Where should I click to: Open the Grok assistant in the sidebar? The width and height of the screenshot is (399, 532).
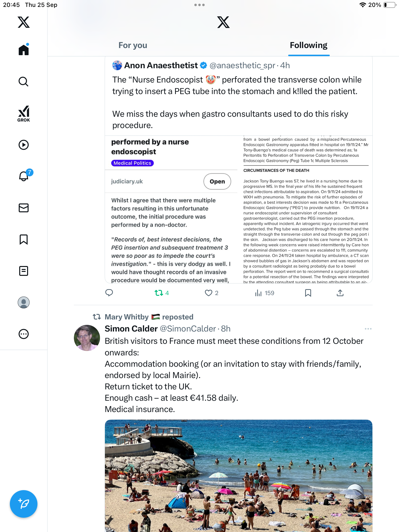click(x=24, y=114)
